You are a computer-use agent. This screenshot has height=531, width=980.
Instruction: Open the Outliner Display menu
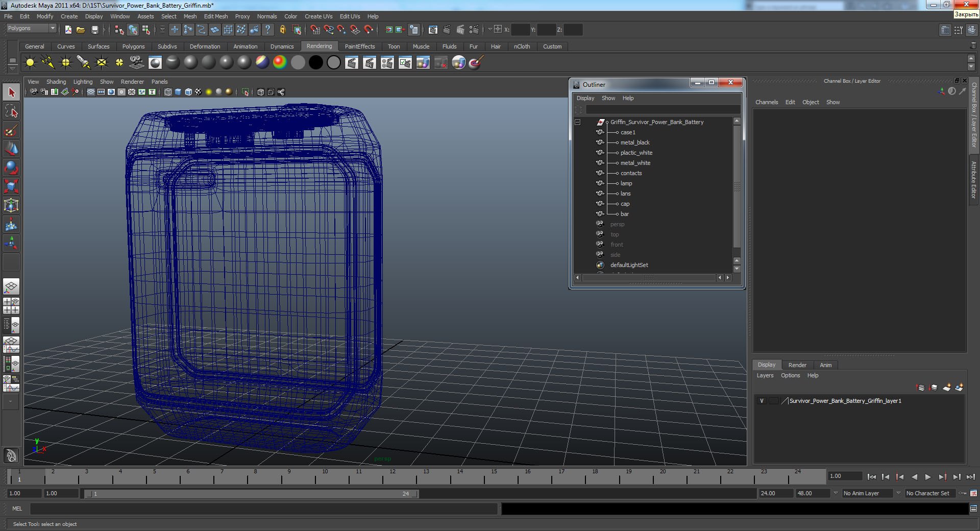(585, 98)
